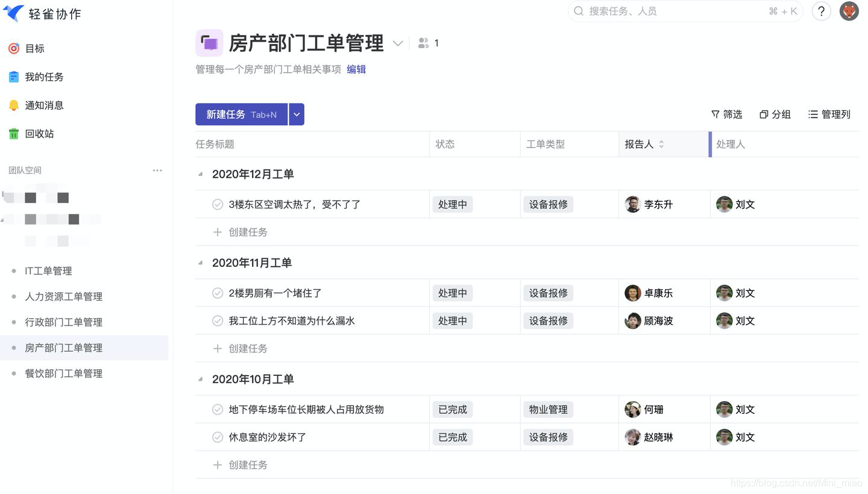Click the search tasks input field
Image resolution: width=868 pixels, height=494 pixels.
pyautogui.click(x=663, y=11)
